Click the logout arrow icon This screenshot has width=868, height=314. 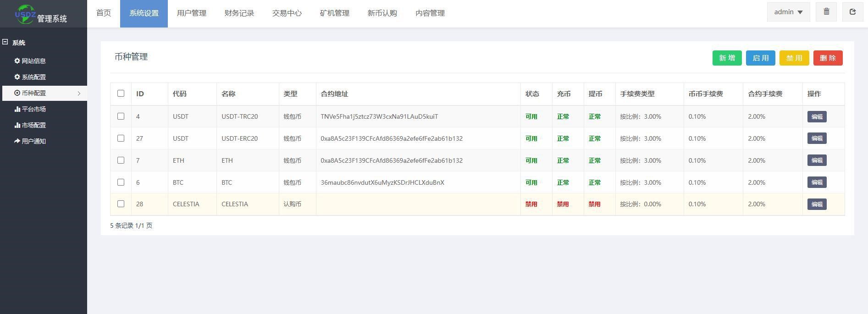pos(852,12)
